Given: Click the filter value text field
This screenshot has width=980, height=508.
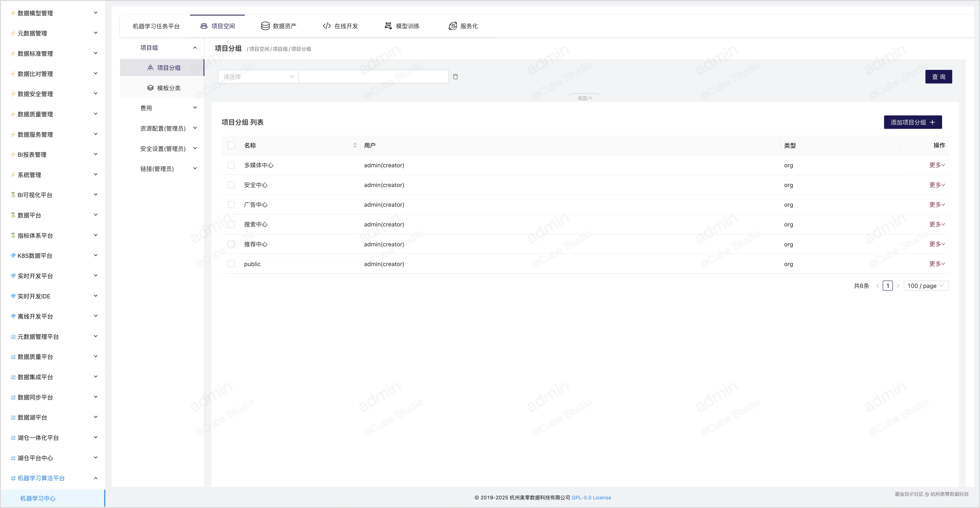Looking at the screenshot, I should coord(373,77).
